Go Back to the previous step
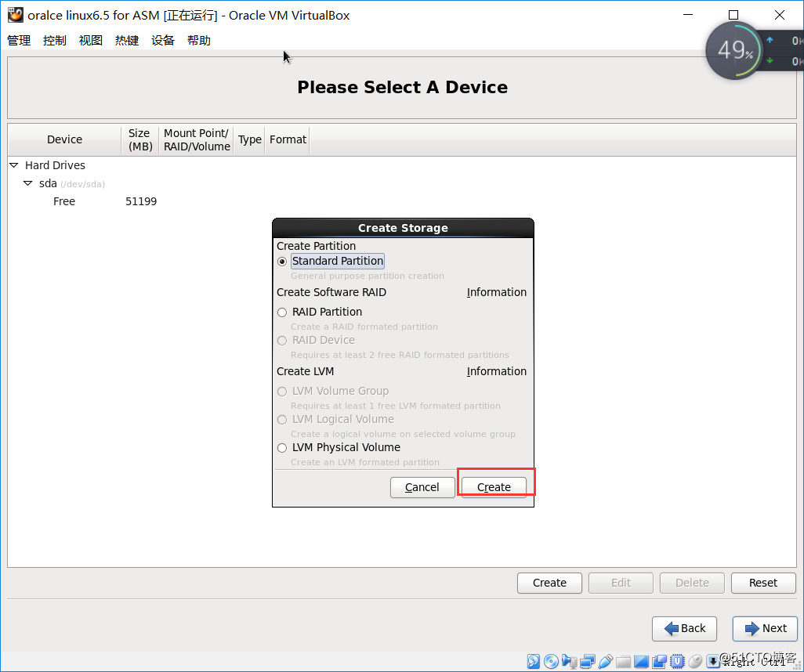Screen dimensions: 804x672 coord(684,628)
